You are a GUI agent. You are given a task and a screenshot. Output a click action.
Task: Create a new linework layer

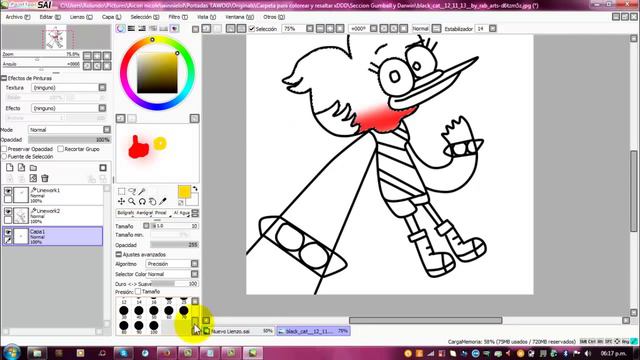21,168
